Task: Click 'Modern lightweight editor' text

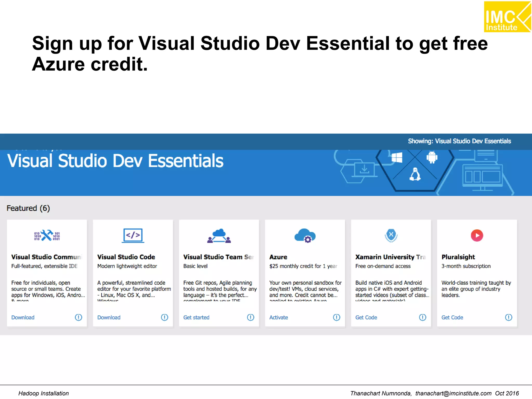Action: pyautogui.click(x=127, y=266)
